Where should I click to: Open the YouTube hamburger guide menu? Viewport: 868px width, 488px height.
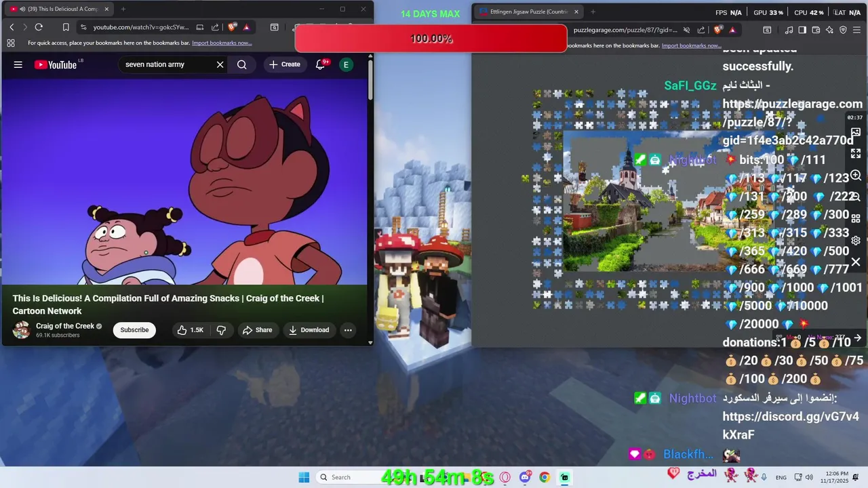[18, 64]
